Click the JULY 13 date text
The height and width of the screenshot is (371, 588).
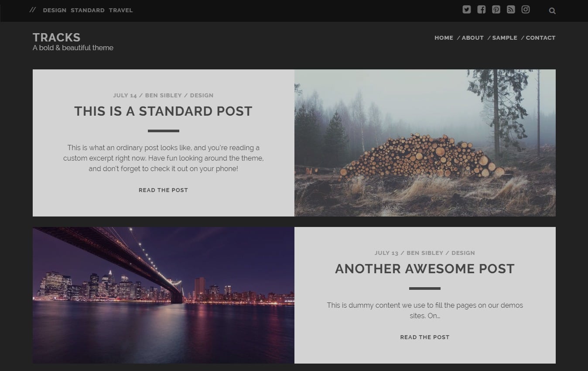tap(386, 253)
